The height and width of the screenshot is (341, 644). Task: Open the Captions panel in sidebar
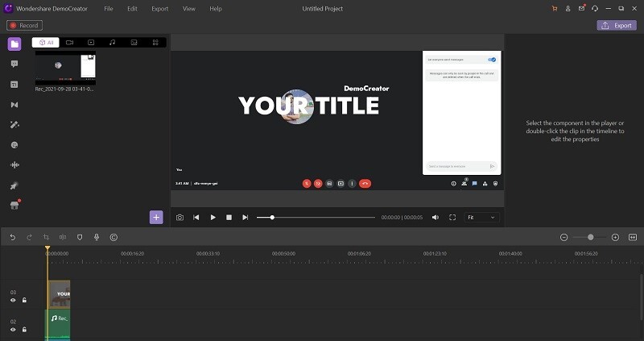[14, 85]
